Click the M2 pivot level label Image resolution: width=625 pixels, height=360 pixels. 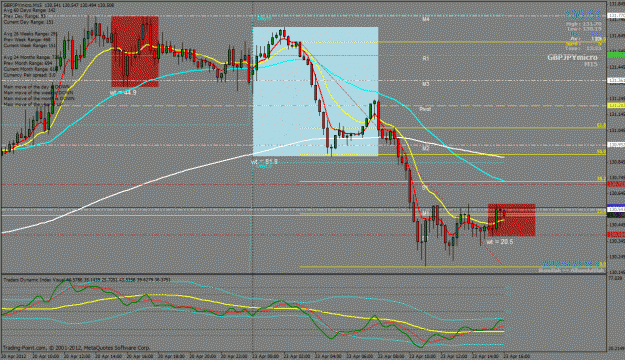pyautogui.click(x=426, y=148)
